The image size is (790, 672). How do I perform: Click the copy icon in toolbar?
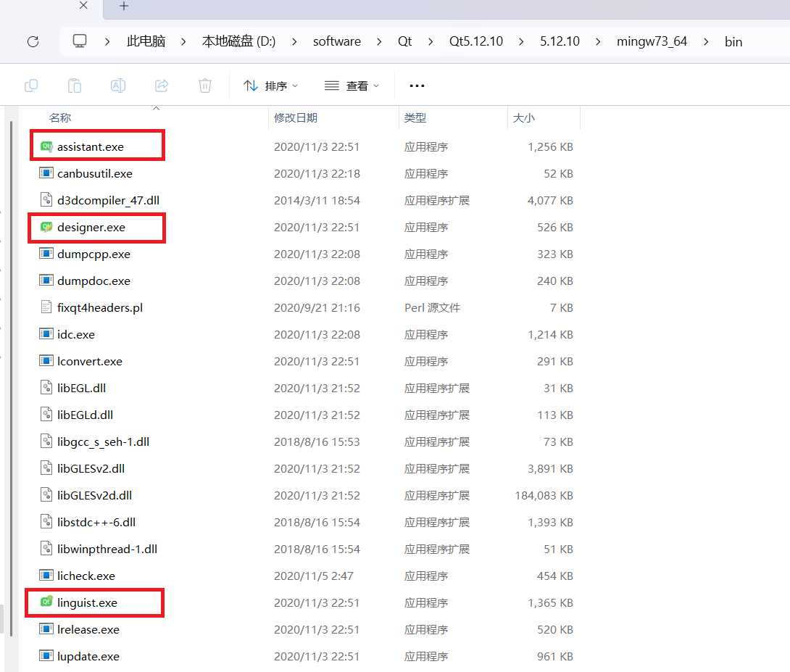(x=31, y=86)
